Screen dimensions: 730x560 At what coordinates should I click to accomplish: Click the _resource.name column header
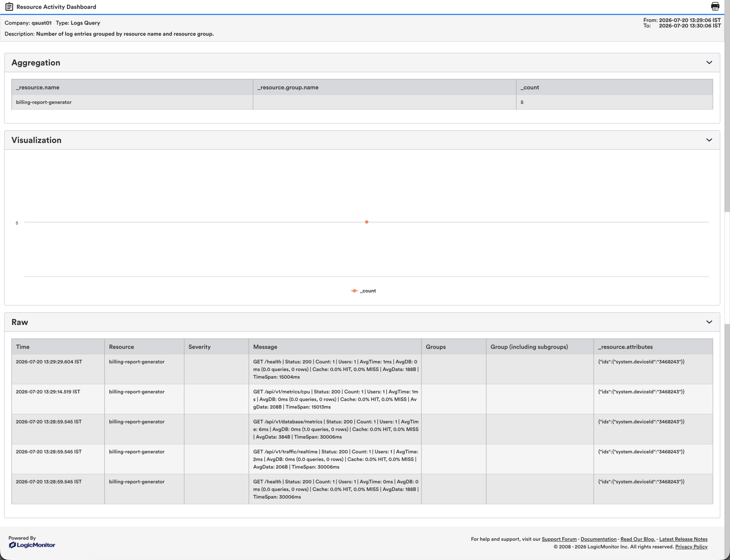click(132, 87)
